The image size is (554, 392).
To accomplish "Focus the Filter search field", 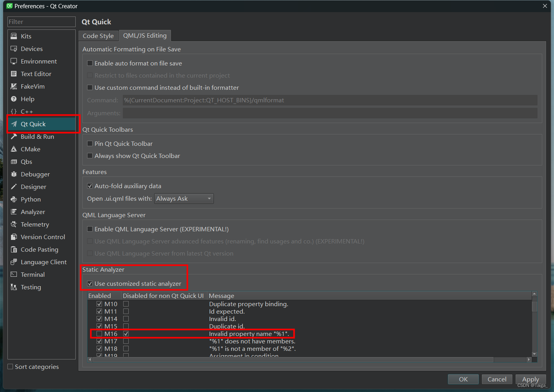I will pos(42,22).
